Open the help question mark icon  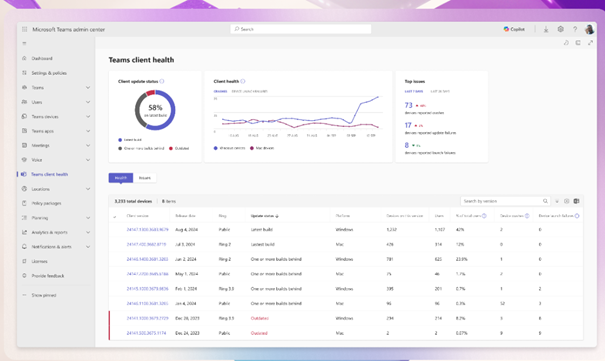point(575,29)
